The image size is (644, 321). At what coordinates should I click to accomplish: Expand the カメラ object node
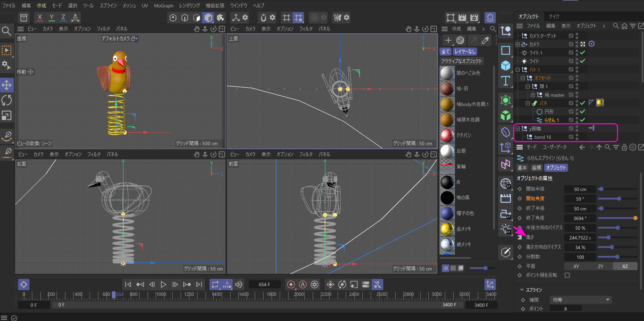pyautogui.click(x=518, y=44)
